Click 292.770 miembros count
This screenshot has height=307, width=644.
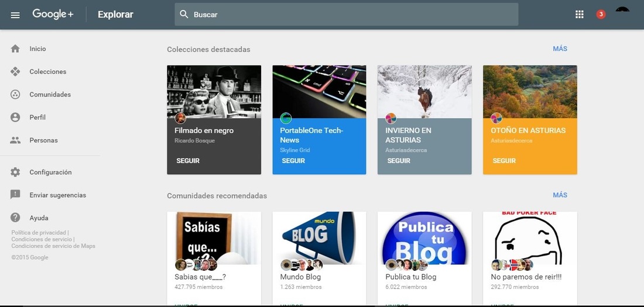(x=515, y=287)
